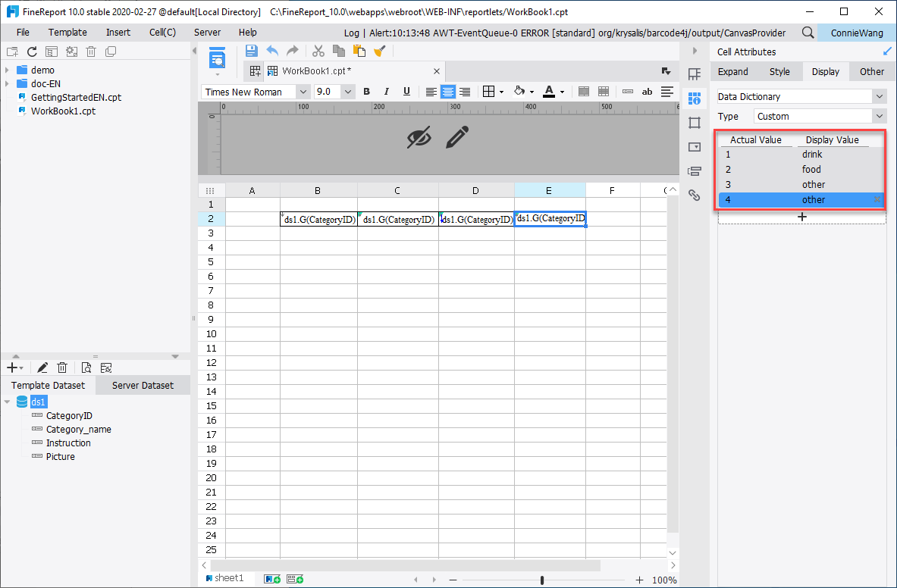Screen dimensions: 897x588
Task: Switch to the Server Dataset tab
Action: 143,385
